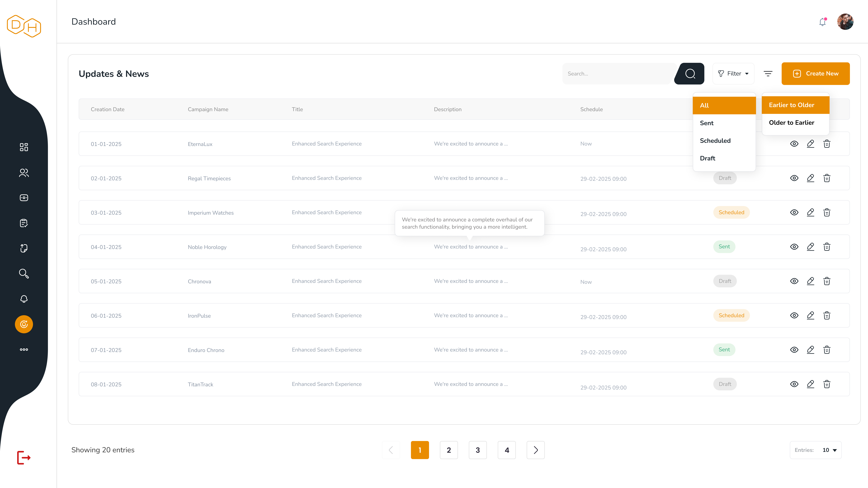
Task: Open the sidebar magnifier search icon
Action: click(24, 274)
